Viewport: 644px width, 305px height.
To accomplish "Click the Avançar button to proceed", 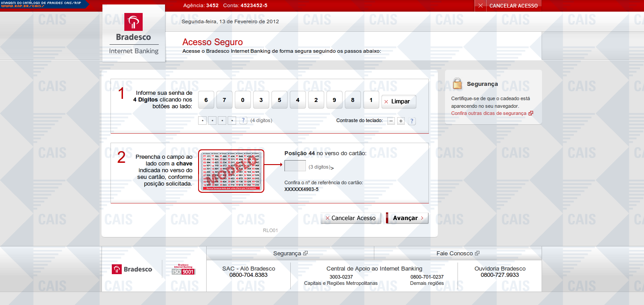I will [x=407, y=218].
